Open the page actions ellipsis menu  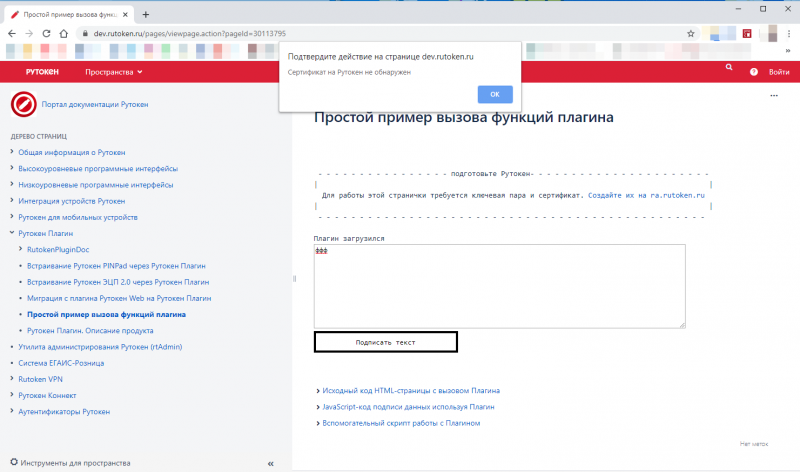click(774, 95)
